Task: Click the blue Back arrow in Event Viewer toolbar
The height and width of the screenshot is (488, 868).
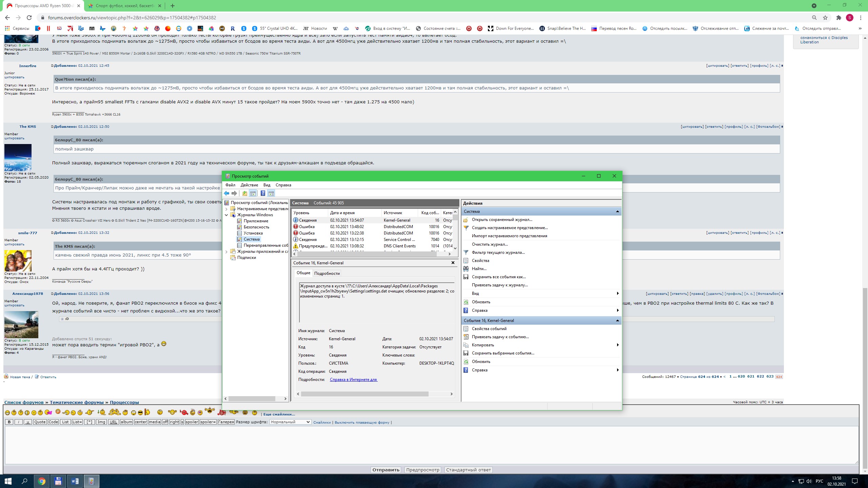Action: coord(226,194)
